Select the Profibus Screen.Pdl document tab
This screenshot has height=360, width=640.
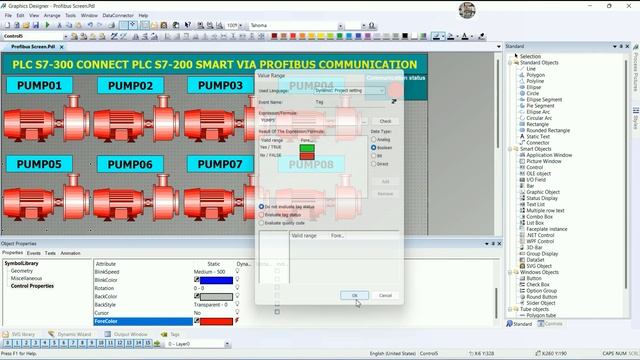[x=33, y=47]
